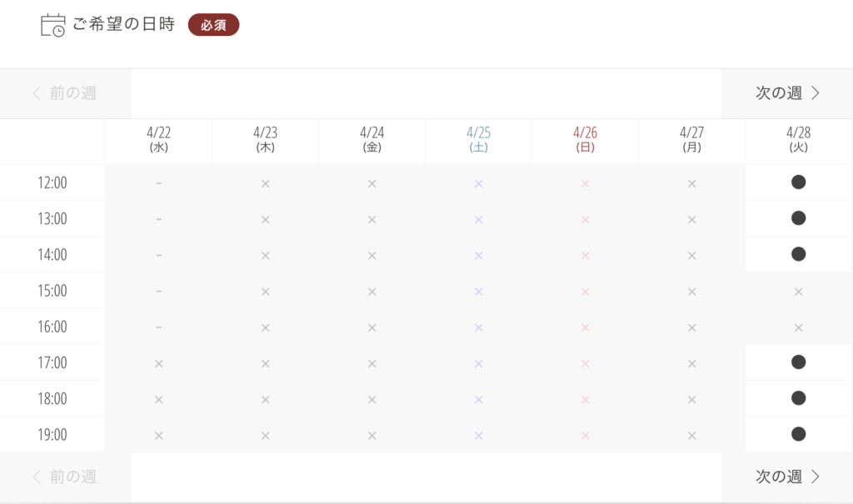Click the 4/28 (火) column header
Image resolution: width=853 pixels, height=504 pixels.
(798, 139)
